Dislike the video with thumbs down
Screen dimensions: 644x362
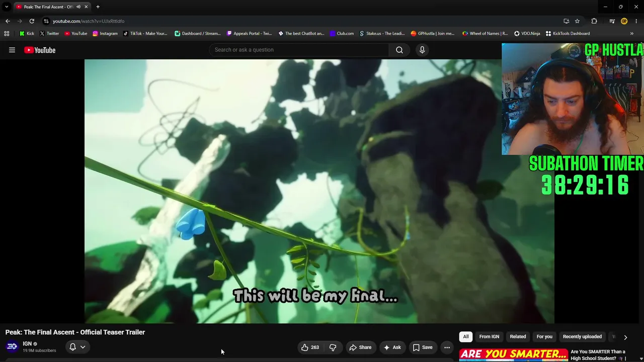coord(333,347)
